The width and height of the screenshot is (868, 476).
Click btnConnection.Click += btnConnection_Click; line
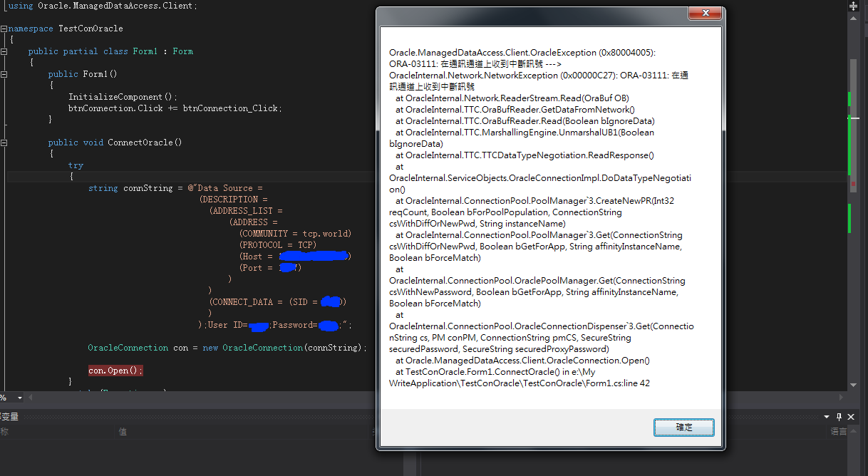click(175, 108)
